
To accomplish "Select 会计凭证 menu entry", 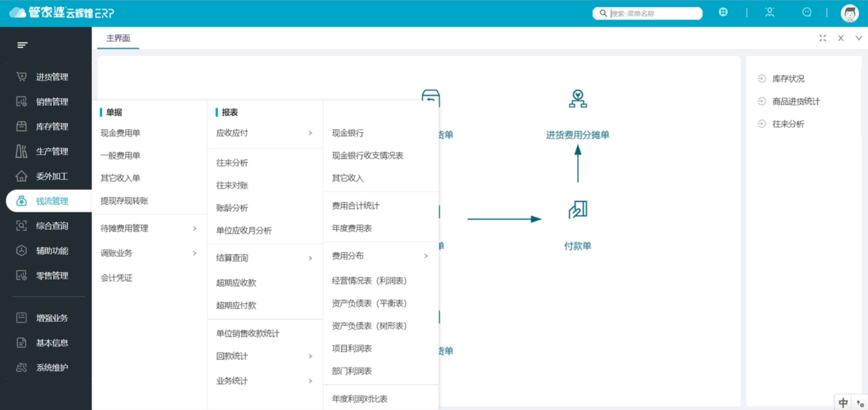I will [x=116, y=278].
